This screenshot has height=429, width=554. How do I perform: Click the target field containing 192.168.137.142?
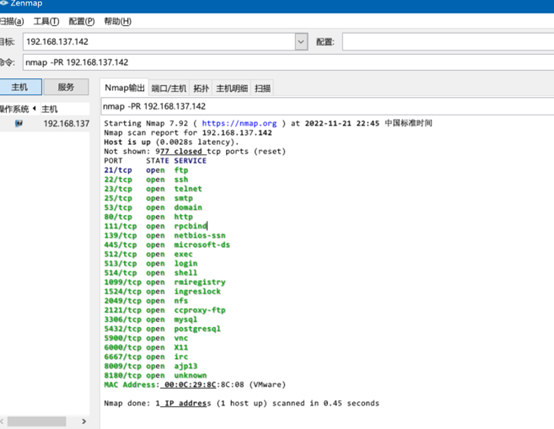tap(159, 42)
